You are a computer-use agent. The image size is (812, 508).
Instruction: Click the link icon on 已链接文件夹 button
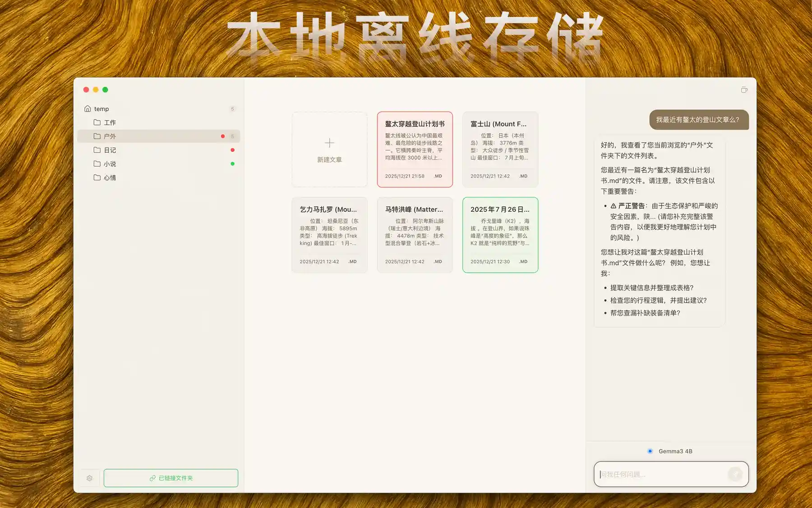(x=152, y=478)
